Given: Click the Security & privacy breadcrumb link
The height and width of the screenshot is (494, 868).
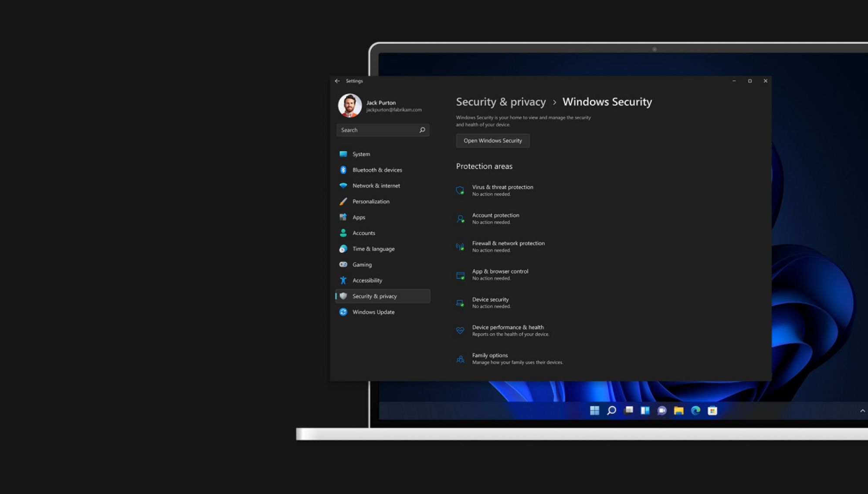Looking at the screenshot, I should [x=501, y=102].
